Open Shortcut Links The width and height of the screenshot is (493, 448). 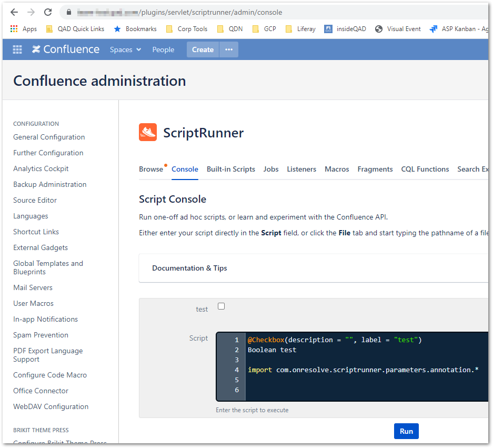[x=36, y=232]
